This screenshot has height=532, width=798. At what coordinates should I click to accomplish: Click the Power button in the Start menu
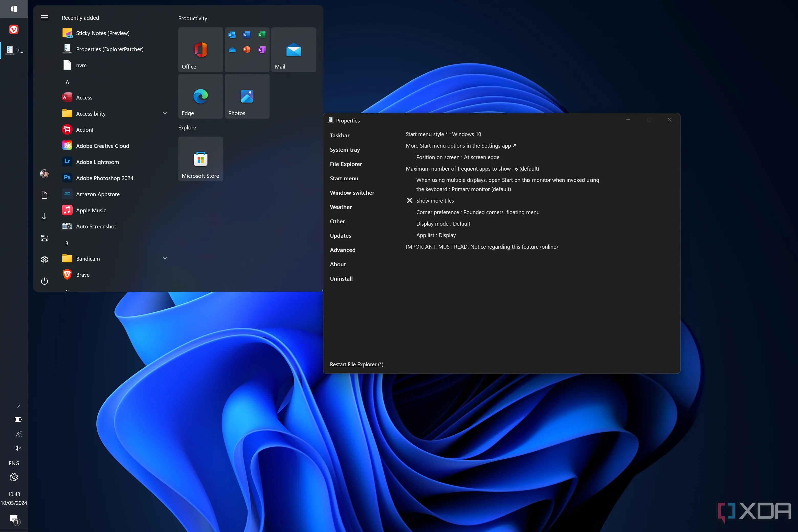point(45,281)
